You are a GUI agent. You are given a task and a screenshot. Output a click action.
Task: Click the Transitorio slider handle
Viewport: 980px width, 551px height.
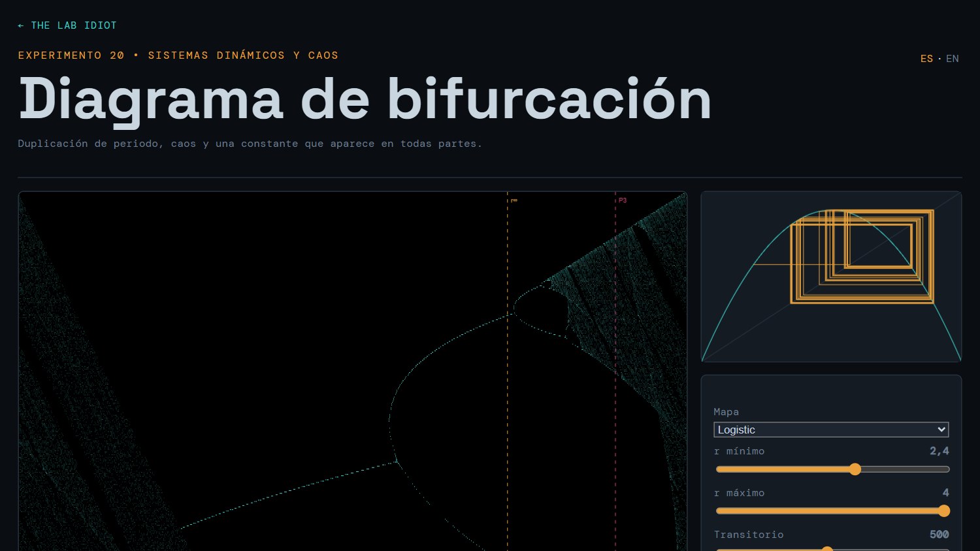click(x=827, y=549)
